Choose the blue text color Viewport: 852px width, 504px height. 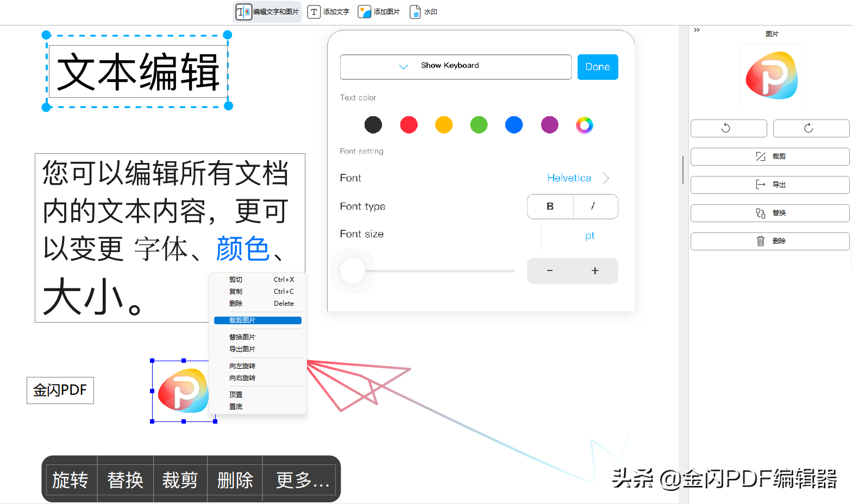tap(514, 125)
